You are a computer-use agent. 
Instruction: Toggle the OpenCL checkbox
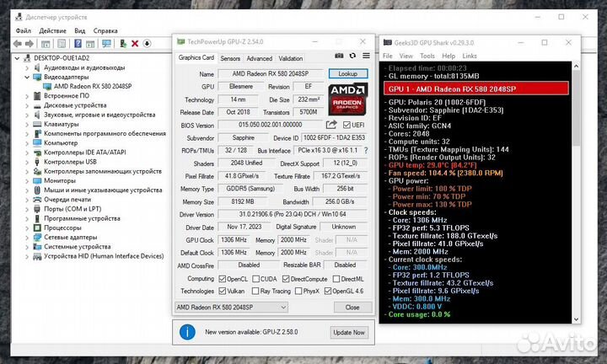click(x=223, y=279)
